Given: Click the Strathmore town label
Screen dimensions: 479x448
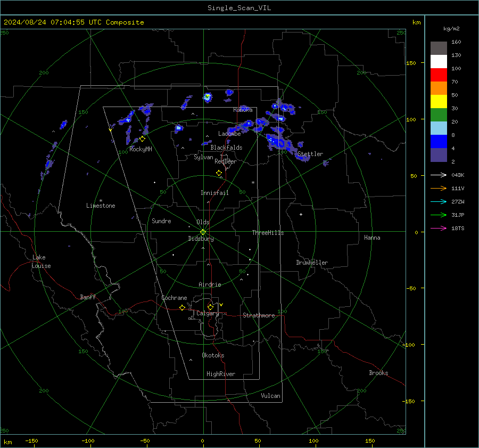Looking at the screenshot, I should tap(259, 315).
